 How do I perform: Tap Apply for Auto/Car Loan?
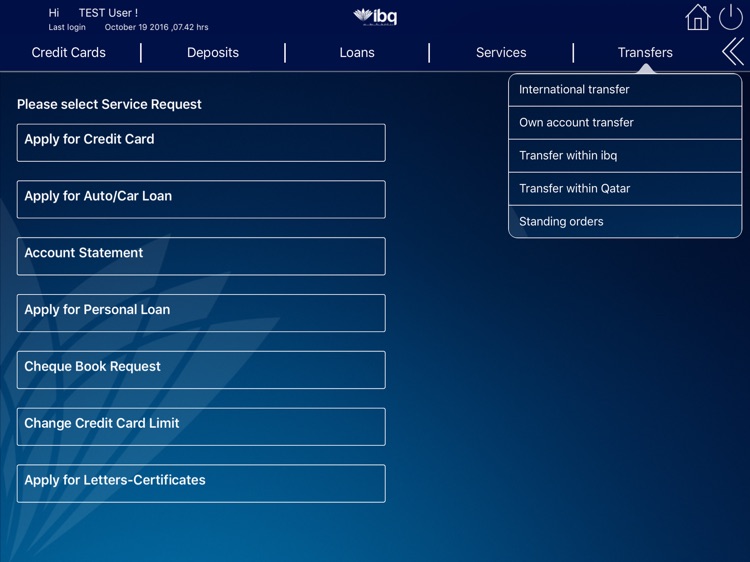click(x=201, y=199)
